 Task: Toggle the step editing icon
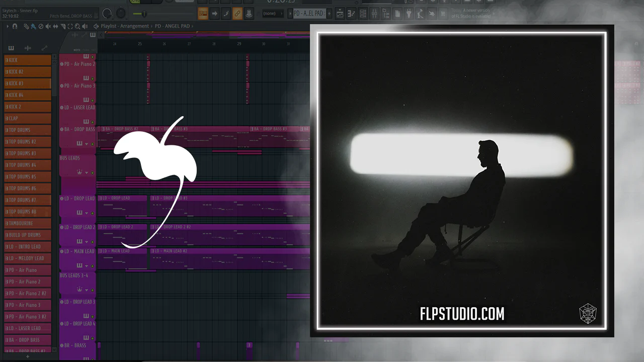tap(226, 14)
